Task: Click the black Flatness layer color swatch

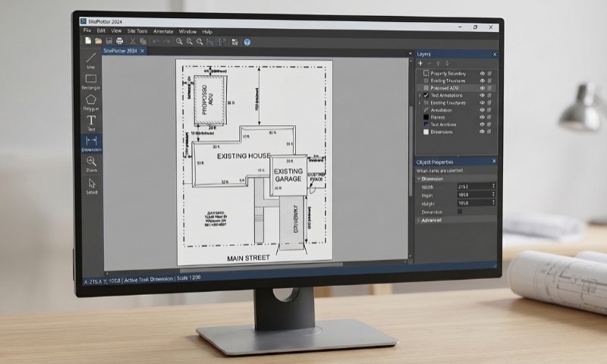Action: point(426,118)
